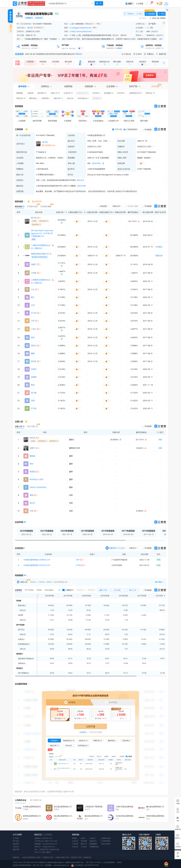Viewport: 181px width, 868px height.
Task: Click 导出数据 in the 股东信息 section
Action: [x=147, y=206]
